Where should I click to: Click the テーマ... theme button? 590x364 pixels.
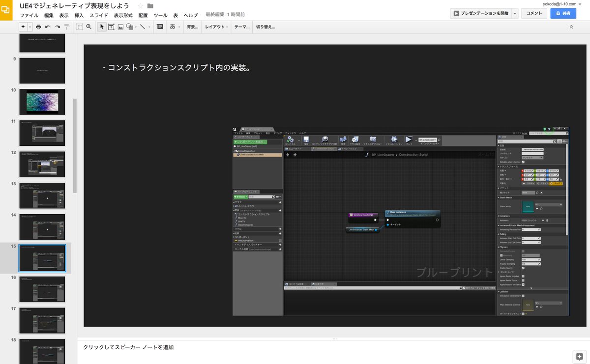pyautogui.click(x=242, y=27)
